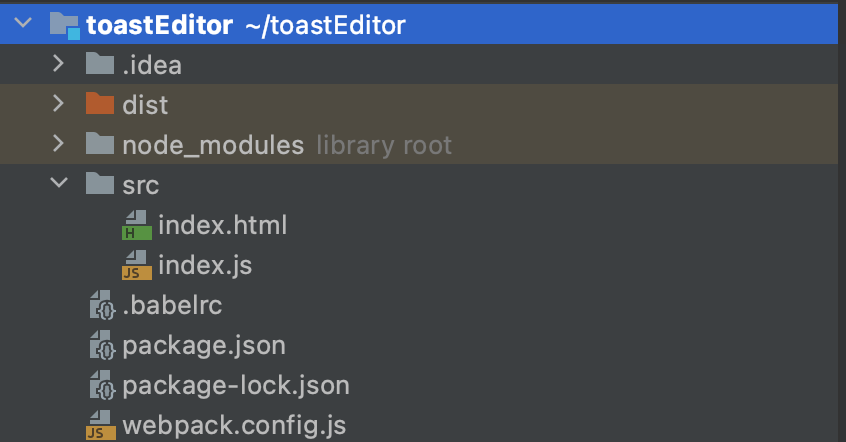Click the .idea folder icon
This screenshot has height=442, width=846.
coord(100,64)
